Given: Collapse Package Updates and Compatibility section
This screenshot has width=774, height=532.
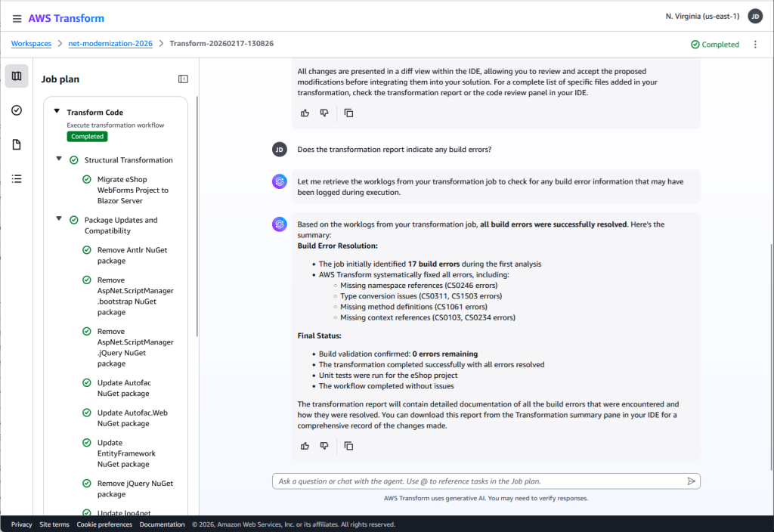Looking at the screenshot, I should [x=59, y=220].
